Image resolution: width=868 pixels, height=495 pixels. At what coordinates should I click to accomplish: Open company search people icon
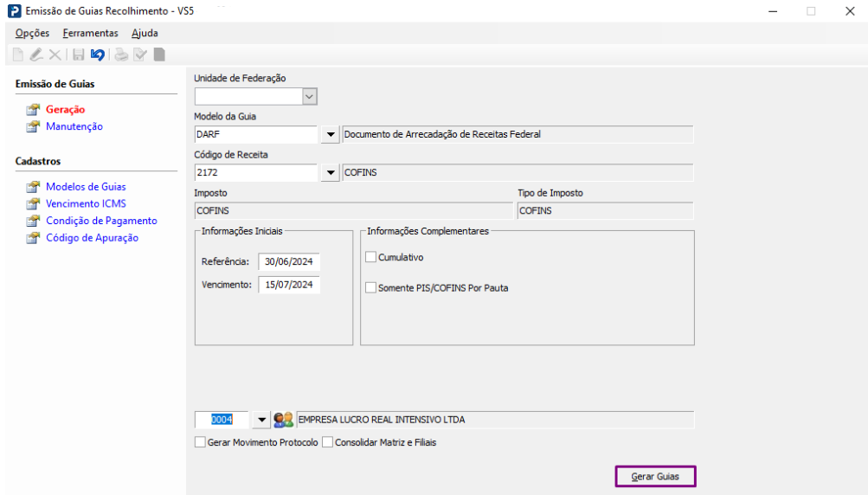283,420
